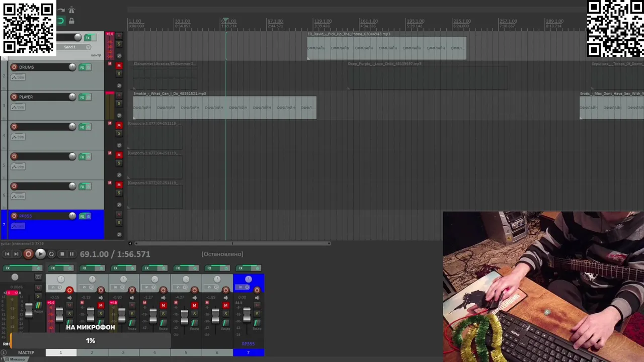Click the transport Pause button

click(71, 254)
